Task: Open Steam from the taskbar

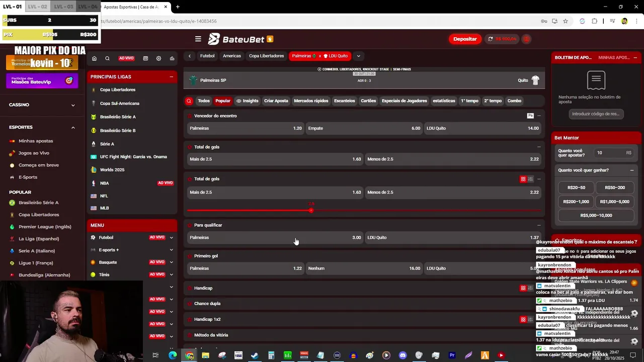Action: click(x=255, y=355)
